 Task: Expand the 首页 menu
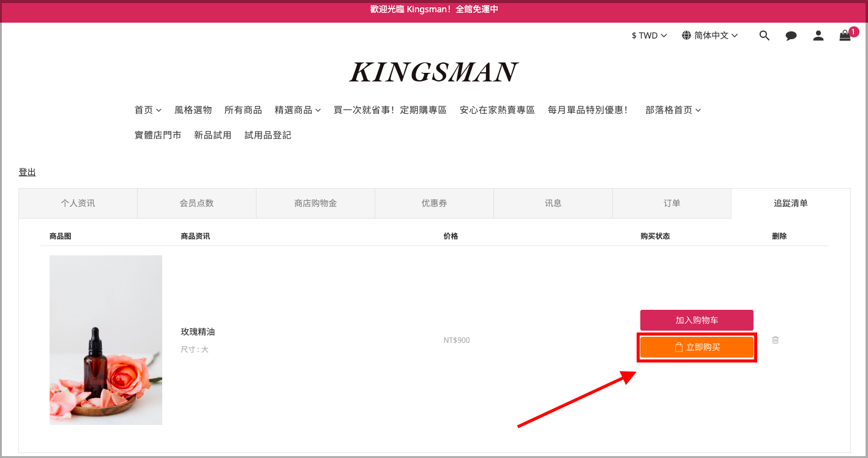pos(148,110)
